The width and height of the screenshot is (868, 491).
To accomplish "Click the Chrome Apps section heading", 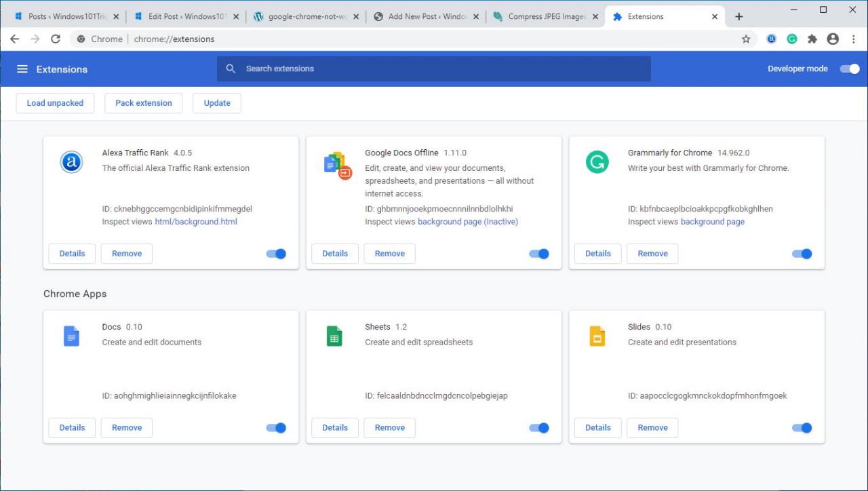I will pos(75,294).
